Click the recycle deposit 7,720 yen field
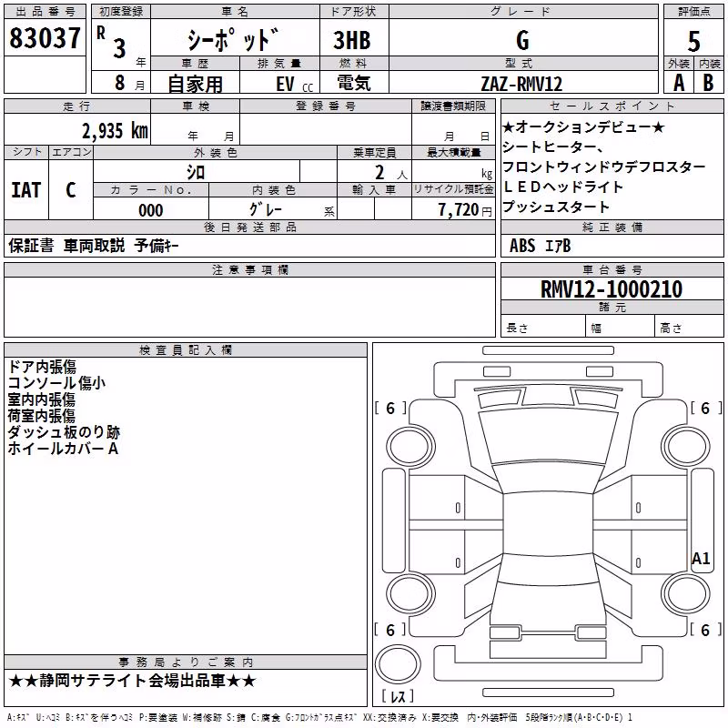 [x=453, y=209]
